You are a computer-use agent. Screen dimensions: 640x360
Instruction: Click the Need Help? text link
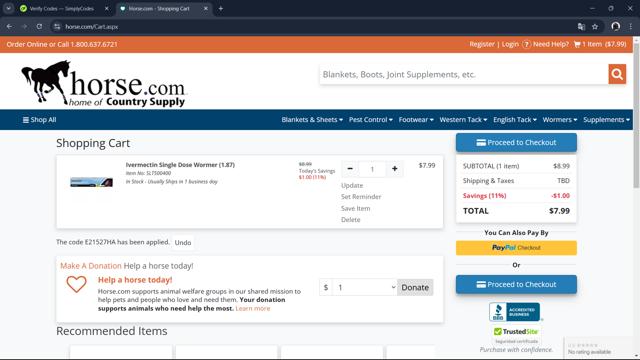click(551, 44)
